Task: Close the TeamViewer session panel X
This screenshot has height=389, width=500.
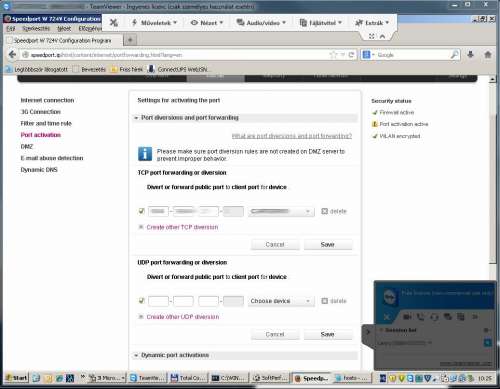Action: point(386,317)
